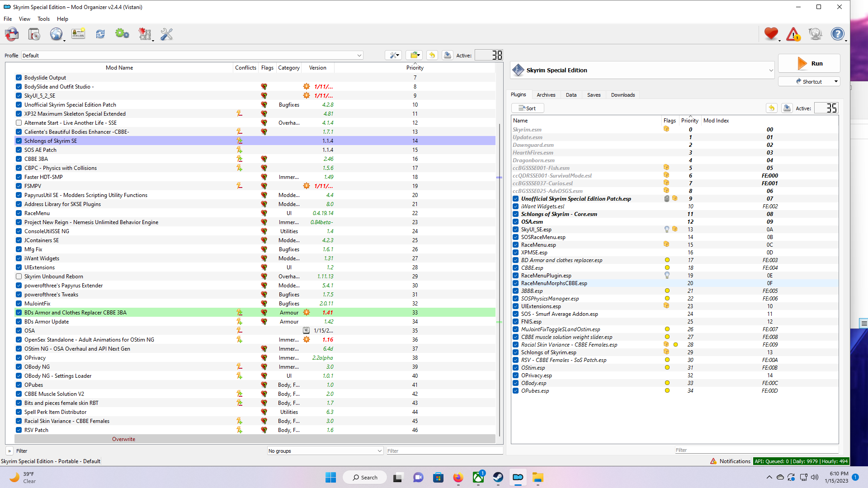Click the Run button
The width and height of the screenshot is (868, 488).
click(809, 64)
